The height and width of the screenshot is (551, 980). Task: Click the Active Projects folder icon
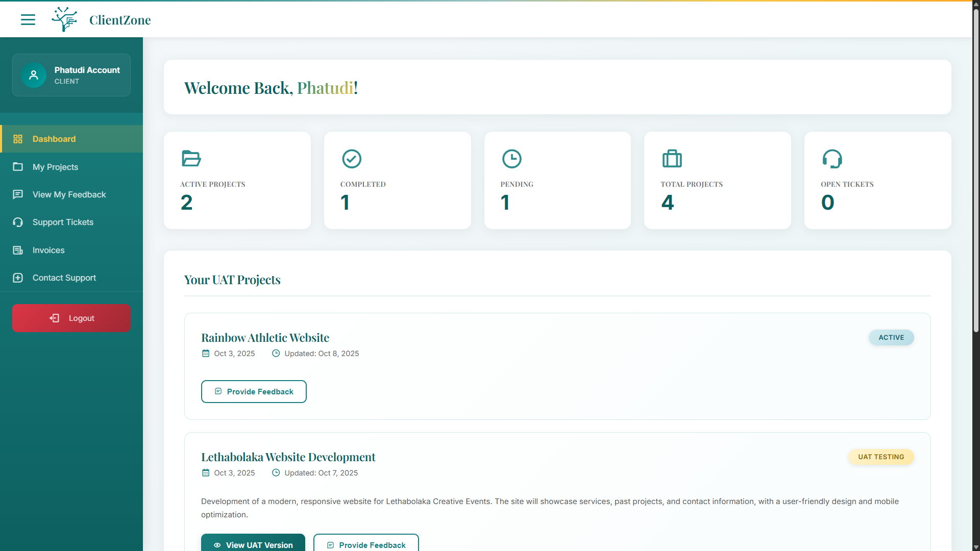pyautogui.click(x=191, y=159)
